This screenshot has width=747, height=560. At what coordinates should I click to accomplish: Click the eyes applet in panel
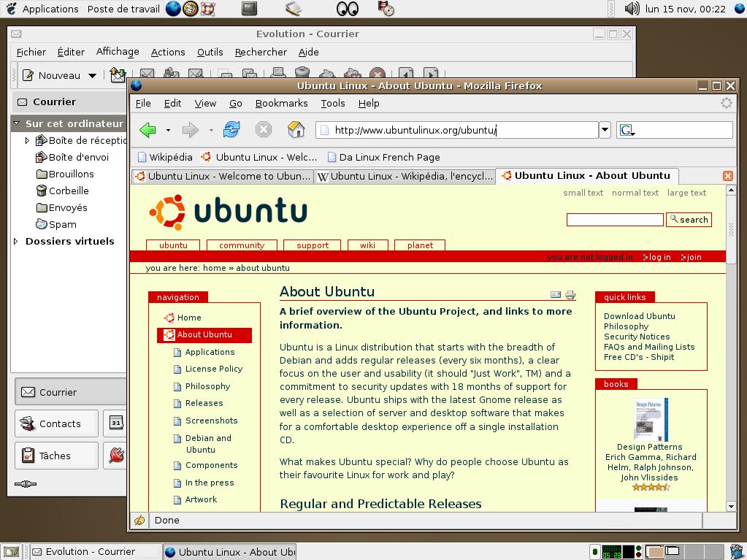point(348,9)
